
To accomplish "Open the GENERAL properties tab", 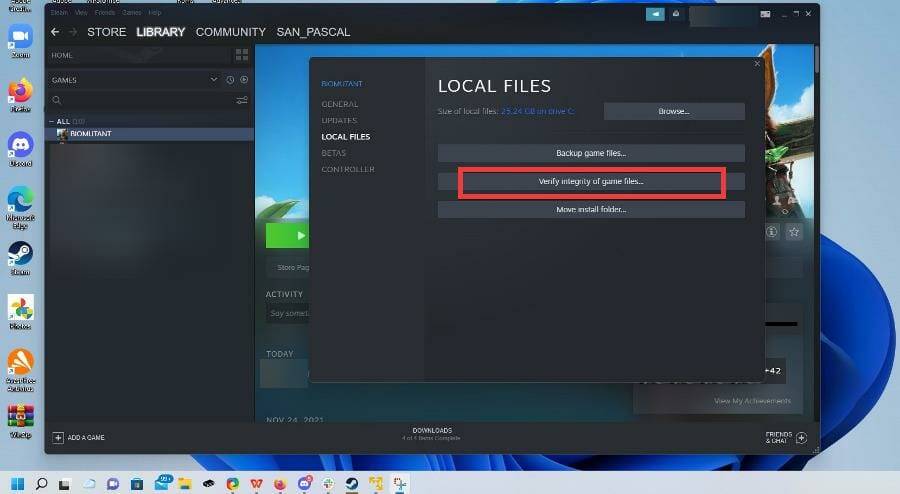I will click(x=340, y=104).
